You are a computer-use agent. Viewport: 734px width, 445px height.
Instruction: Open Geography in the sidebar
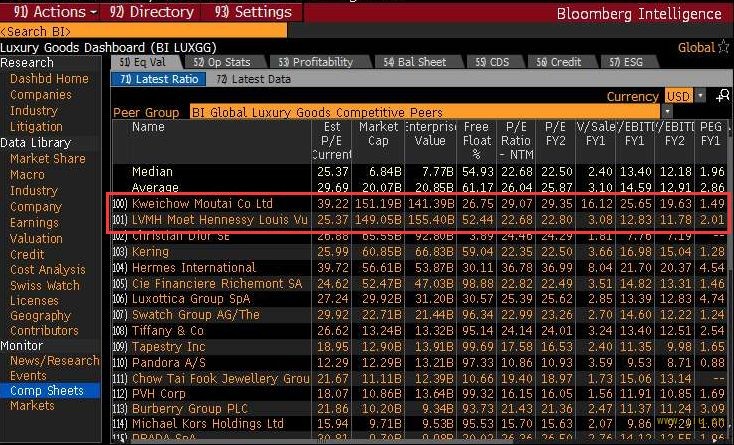click(x=40, y=316)
